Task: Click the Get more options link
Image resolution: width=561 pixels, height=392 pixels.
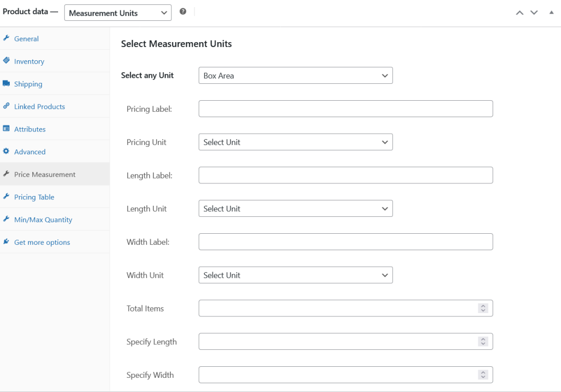Action: tap(42, 243)
